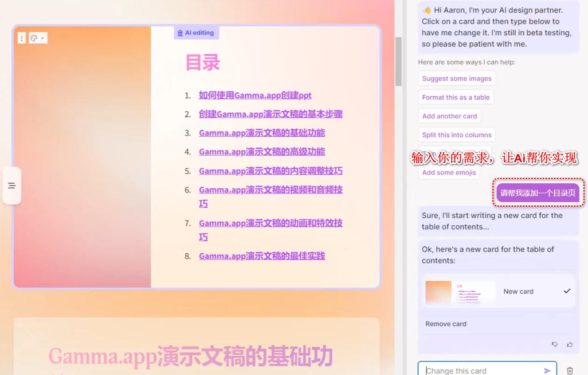Screen dimensions: 588x375
Task: Click the 请帮我添加一个目录页 button
Action: (538, 193)
